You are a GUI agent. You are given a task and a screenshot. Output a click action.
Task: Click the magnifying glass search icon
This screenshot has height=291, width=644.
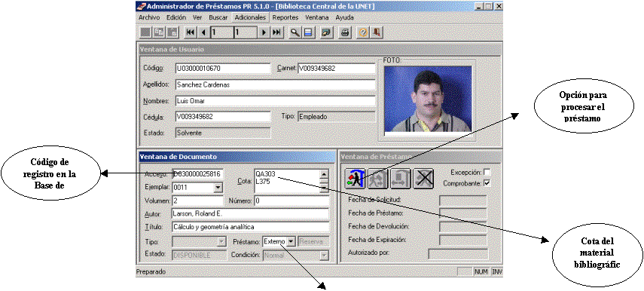(295, 32)
